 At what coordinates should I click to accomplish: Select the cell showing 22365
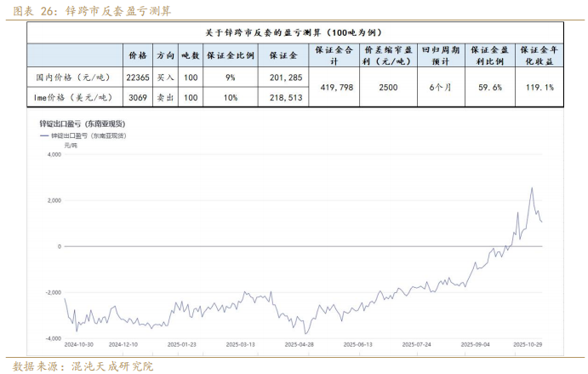(x=137, y=77)
